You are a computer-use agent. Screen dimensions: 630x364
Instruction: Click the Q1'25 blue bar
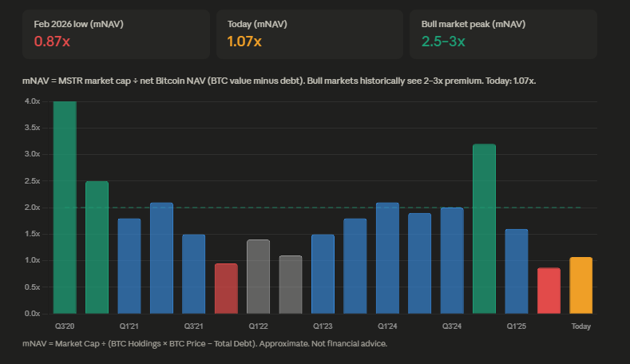517,271
